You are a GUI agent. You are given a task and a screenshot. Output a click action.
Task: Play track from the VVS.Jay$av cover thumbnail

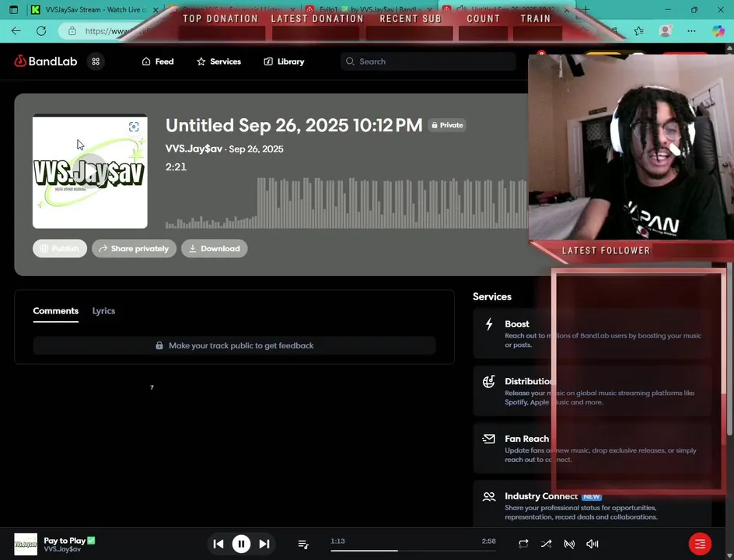90,171
